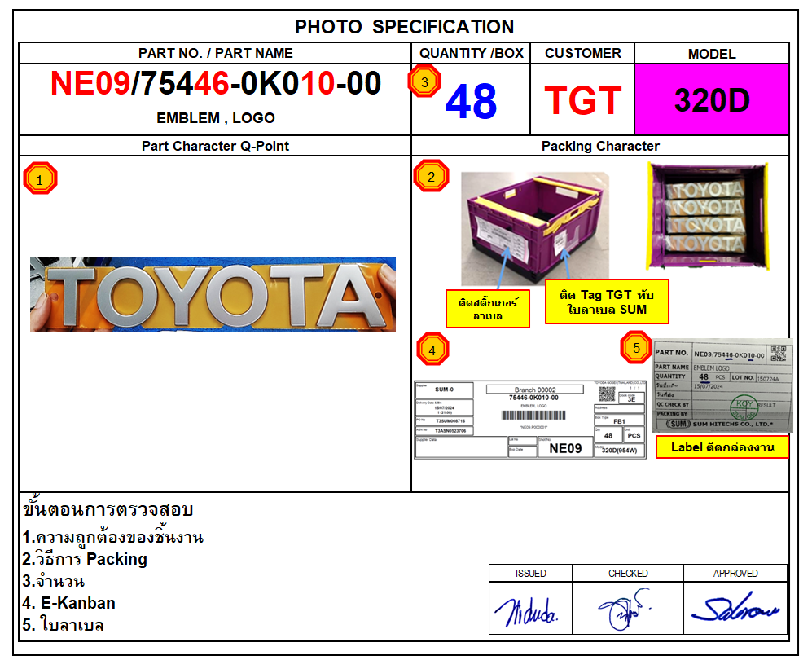812x669 pixels.
Task: Select the magenta 320D model cell
Action: pyautogui.click(x=712, y=99)
